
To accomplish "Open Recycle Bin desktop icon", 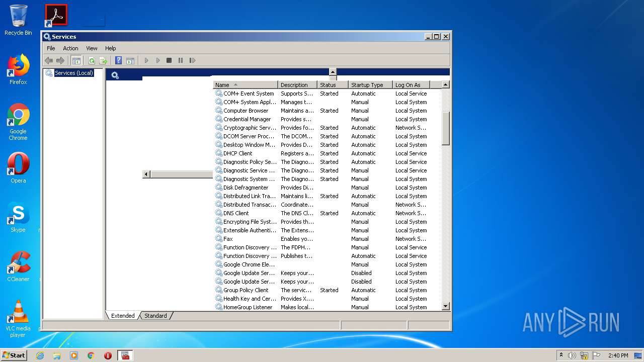I will point(18,20).
